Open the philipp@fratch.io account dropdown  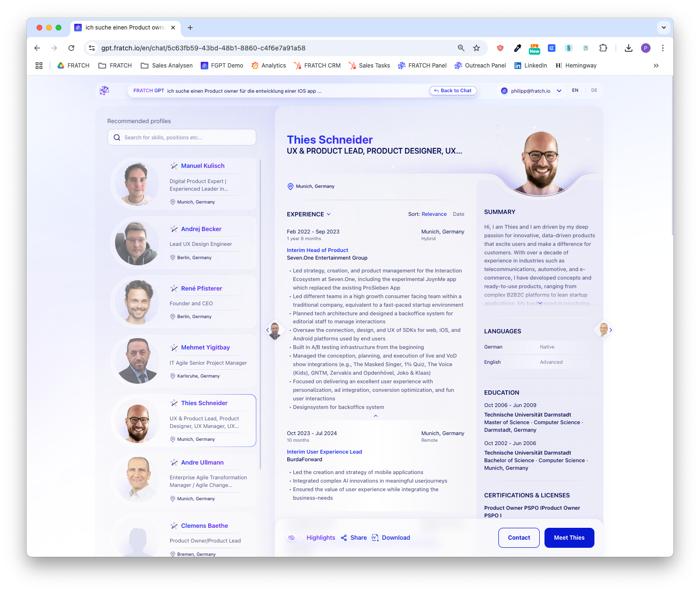531,91
